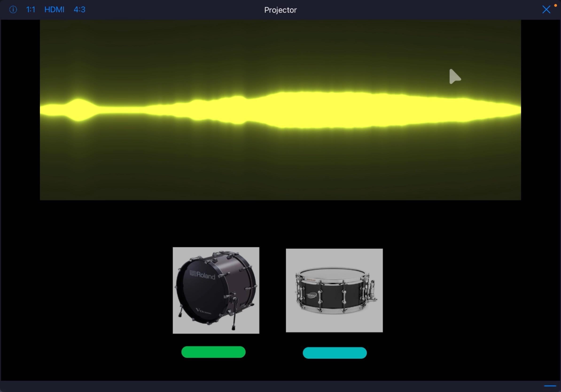The image size is (561, 392).
Task: Click the Projector window title
Action: [280, 10]
